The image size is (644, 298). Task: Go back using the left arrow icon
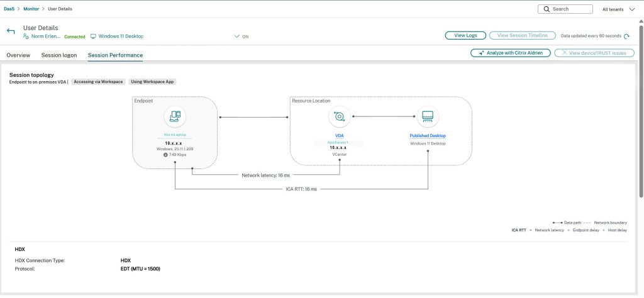[11, 31]
